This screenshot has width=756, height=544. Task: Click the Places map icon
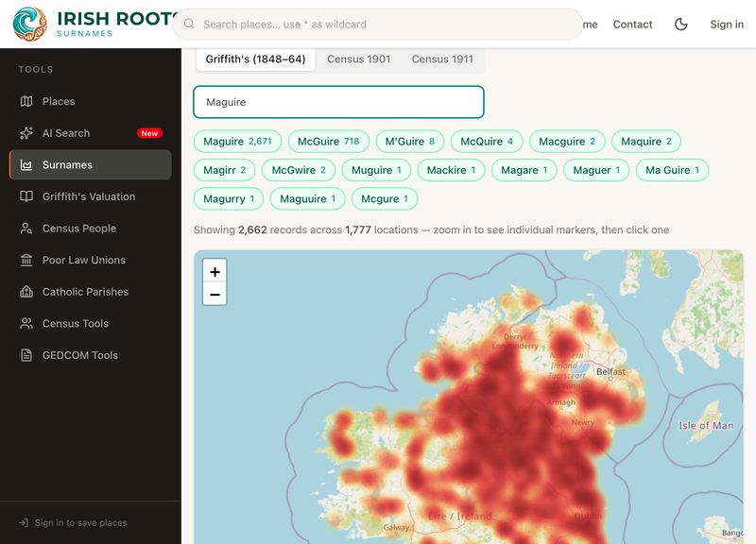[x=26, y=101]
